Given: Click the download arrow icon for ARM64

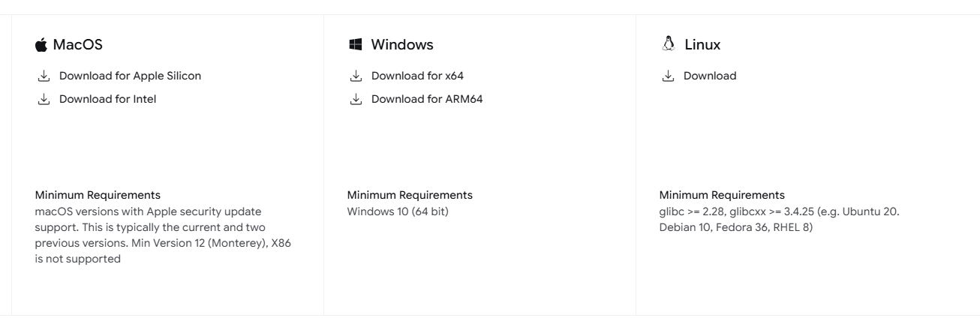Looking at the screenshot, I should pos(356,99).
